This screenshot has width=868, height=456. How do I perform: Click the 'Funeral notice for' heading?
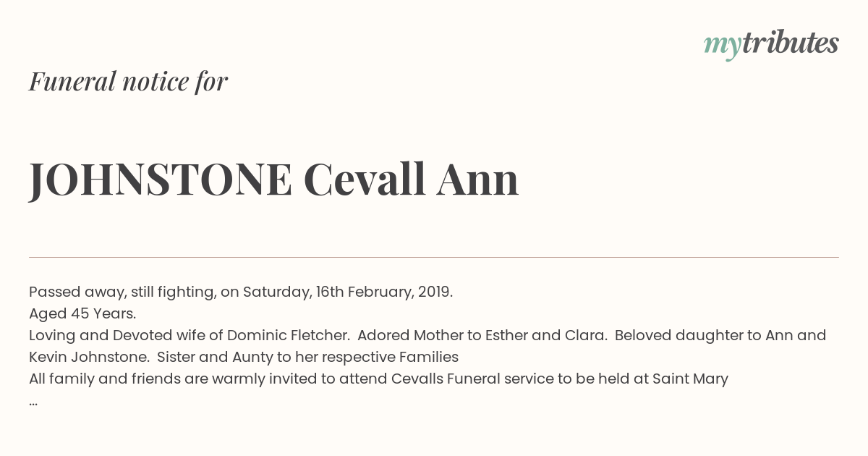[128, 81]
